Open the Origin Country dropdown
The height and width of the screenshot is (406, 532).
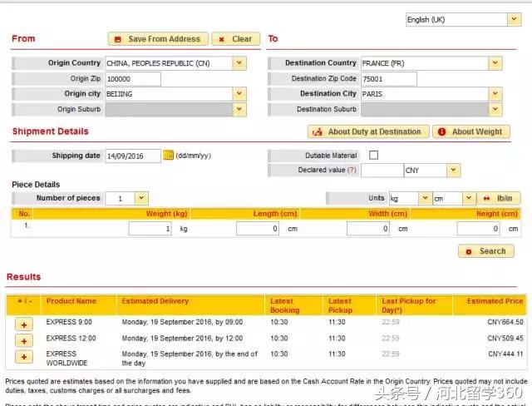click(239, 63)
